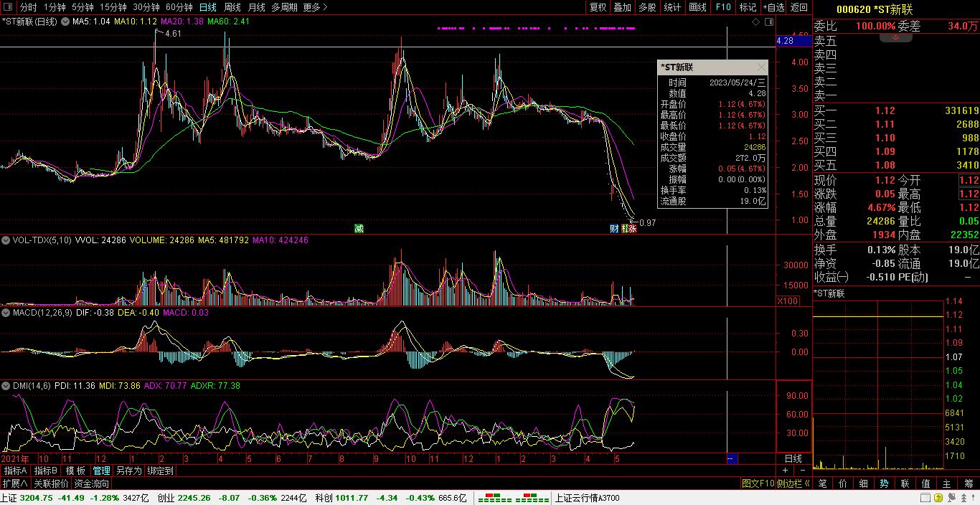The height and width of the screenshot is (505, 980).
Task: Zoom out chart with the minus button
Action: (802, 471)
